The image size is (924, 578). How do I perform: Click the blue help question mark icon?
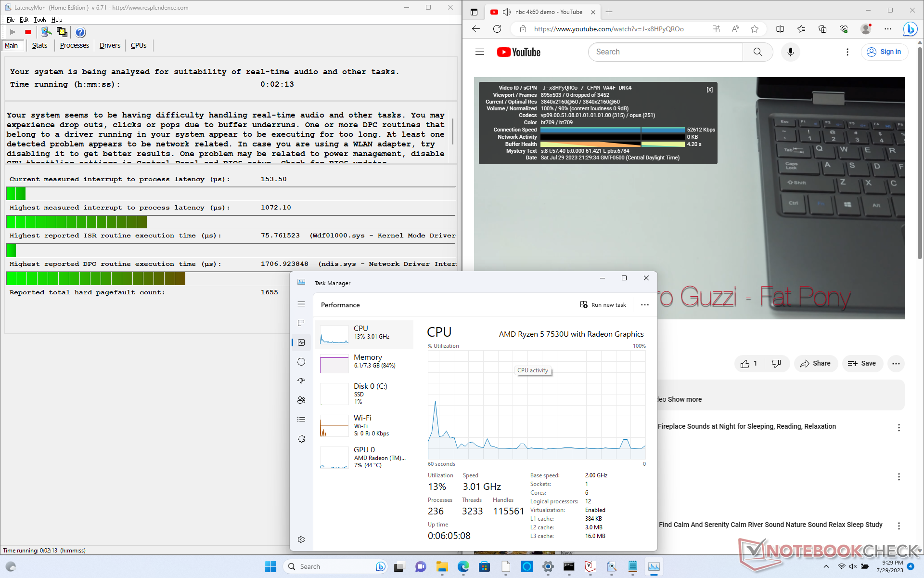coord(80,32)
